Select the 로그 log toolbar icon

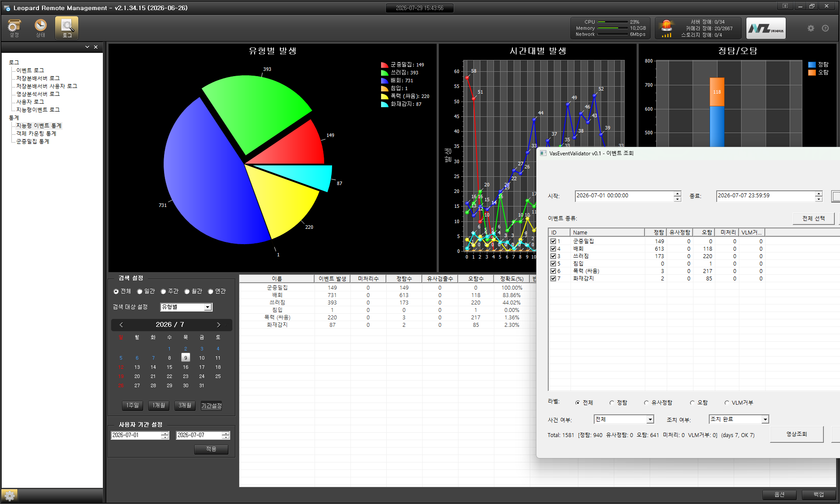pos(67,28)
